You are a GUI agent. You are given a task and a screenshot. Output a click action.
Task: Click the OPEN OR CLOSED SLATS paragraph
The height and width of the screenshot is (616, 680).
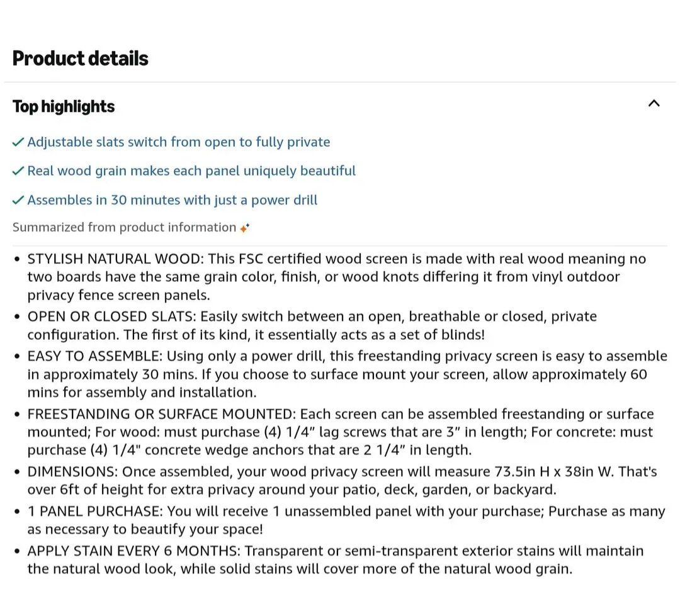pos(312,325)
